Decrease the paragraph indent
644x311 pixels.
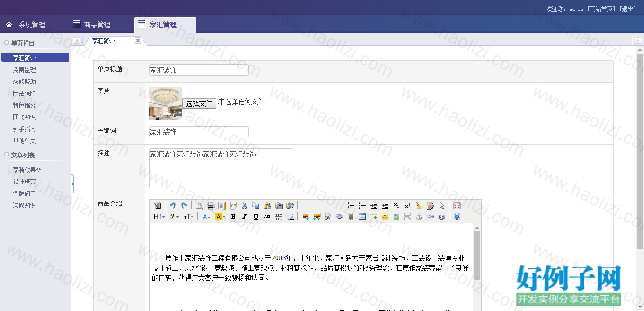pyautogui.click(x=385, y=206)
